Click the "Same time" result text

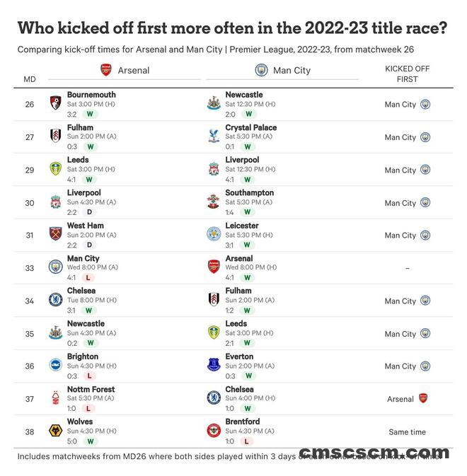pos(407,432)
